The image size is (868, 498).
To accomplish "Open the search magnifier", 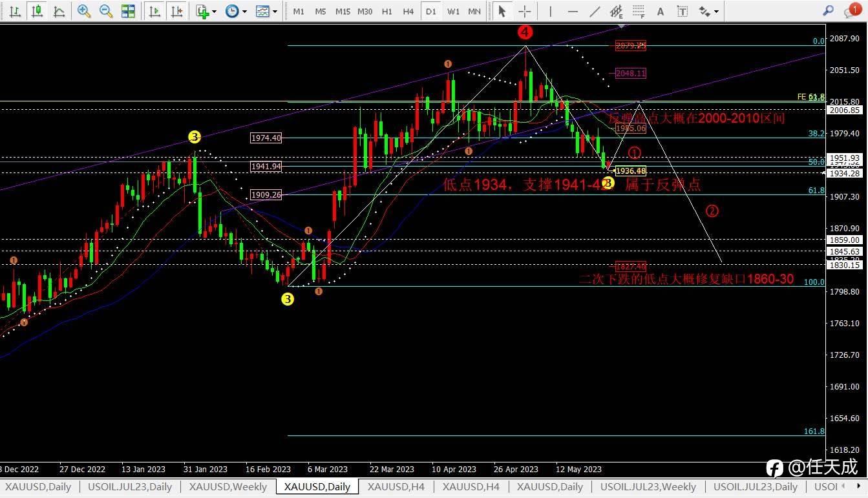I will (x=828, y=11).
